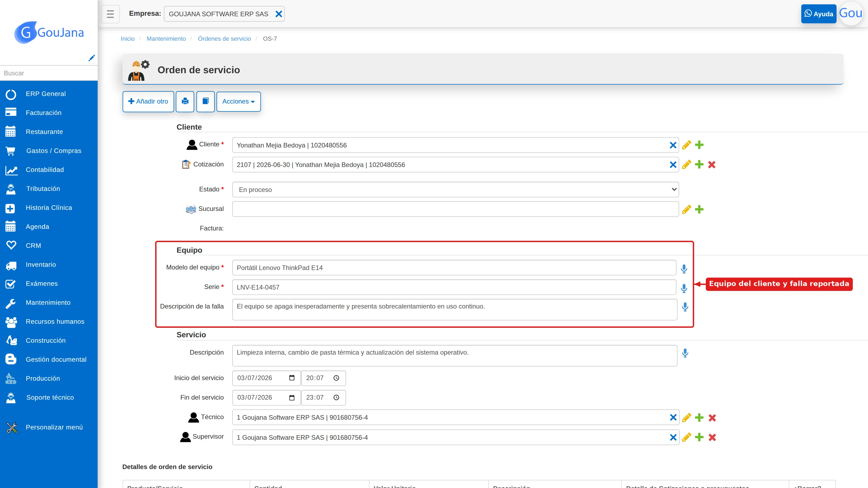The image size is (868, 488).
Task: Edit the Cliente with pencil icon
Action: point(686,145)
